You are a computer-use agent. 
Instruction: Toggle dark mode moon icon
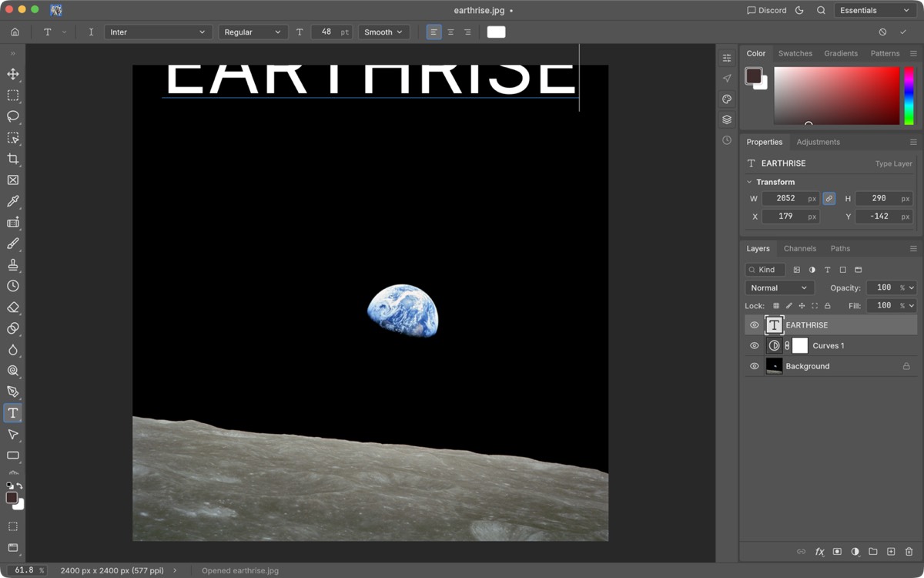coord(799,11)
